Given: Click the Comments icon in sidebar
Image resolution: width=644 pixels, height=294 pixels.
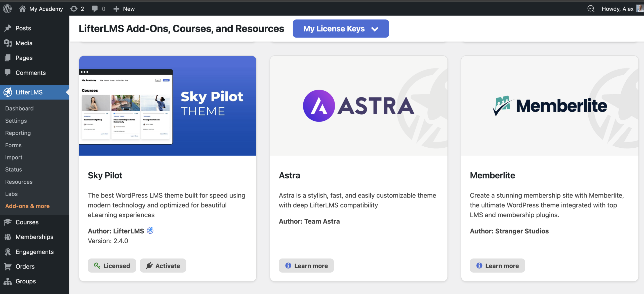Looking at the screenshot, I should pyautogui.click(x=8, y=73).
